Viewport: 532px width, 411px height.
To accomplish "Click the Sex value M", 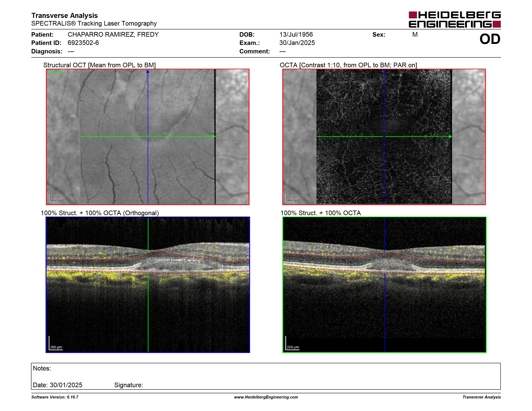I will click(x=415, y=35).
